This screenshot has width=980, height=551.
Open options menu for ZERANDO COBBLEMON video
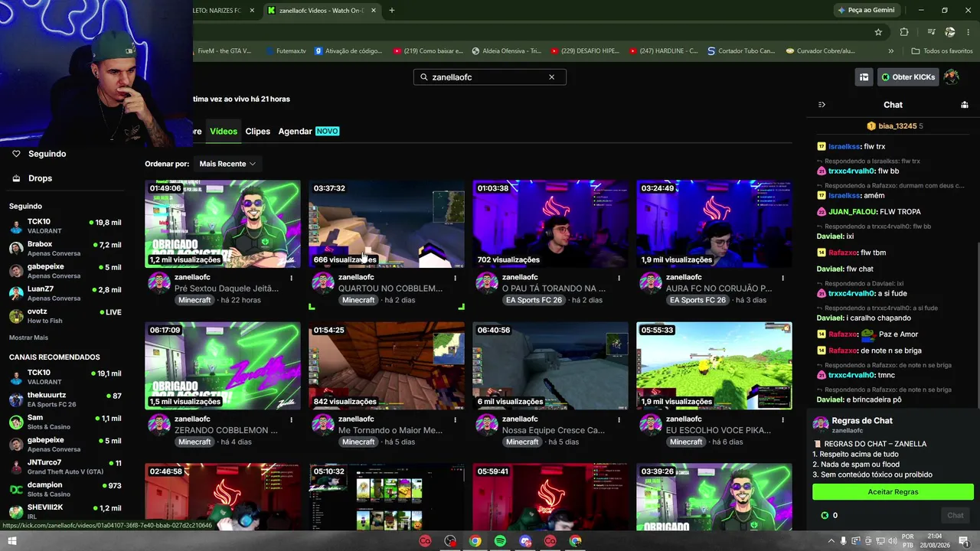coord(292,419)
